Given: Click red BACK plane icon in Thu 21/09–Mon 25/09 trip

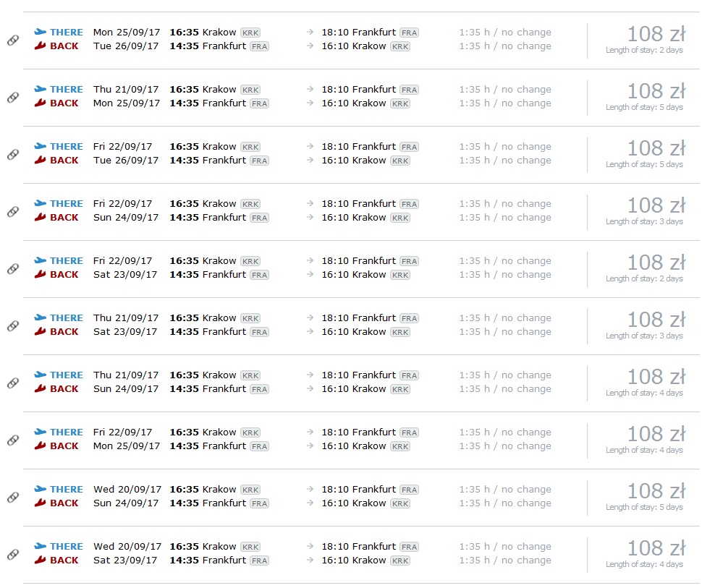Looking at the screenshot, I should [x=41, y=103].
